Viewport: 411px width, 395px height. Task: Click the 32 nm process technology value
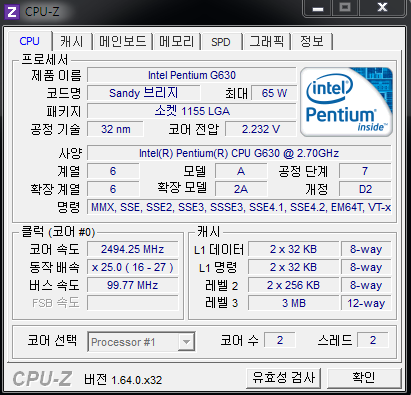(115, 129)
